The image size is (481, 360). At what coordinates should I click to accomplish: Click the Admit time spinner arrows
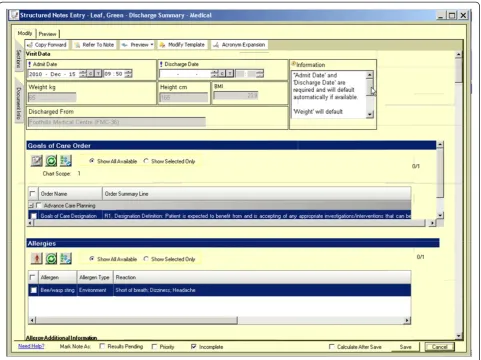coord(128,74)
